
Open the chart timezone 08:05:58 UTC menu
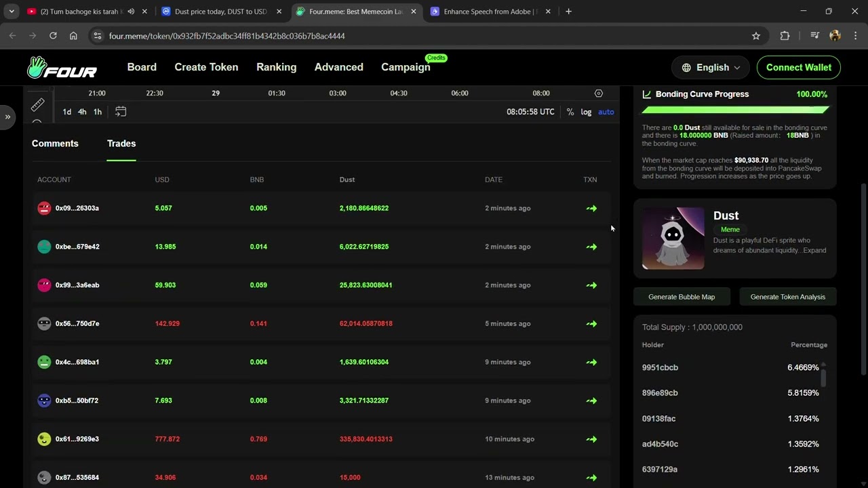tap(530, 112)
